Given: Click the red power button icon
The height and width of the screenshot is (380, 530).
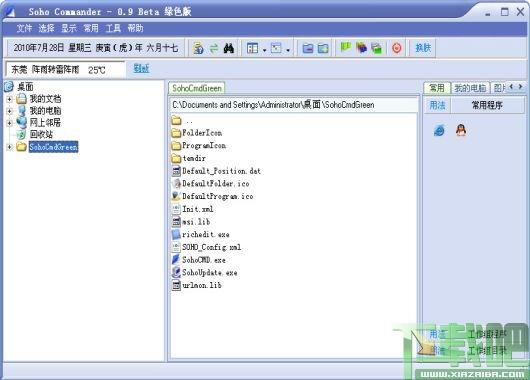Looking at the screenshot, I should (x=396, y=48).
